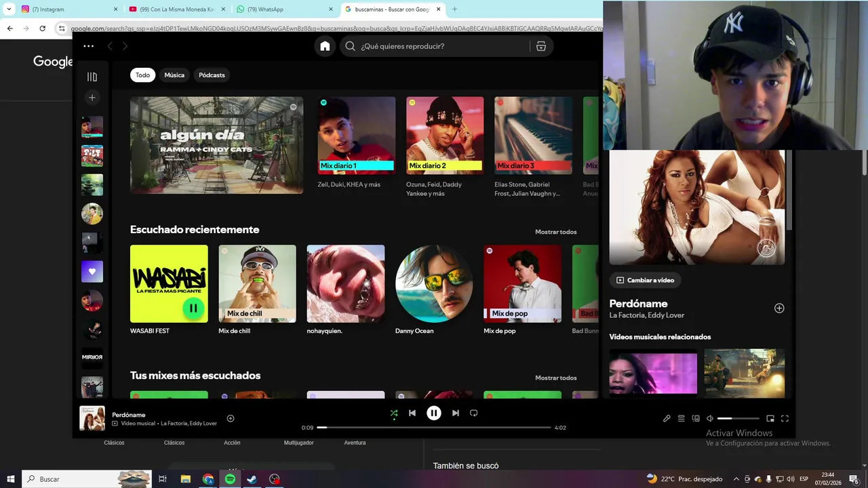This screenshot has height=488, width=868.
Task: Open Windows Start menu
Action: coord(10,479)
